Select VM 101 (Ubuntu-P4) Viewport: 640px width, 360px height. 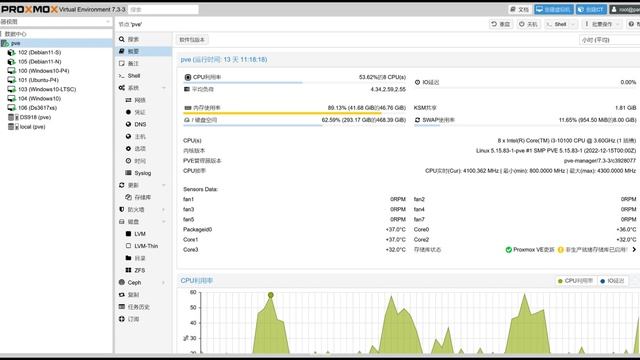[56, 80]
